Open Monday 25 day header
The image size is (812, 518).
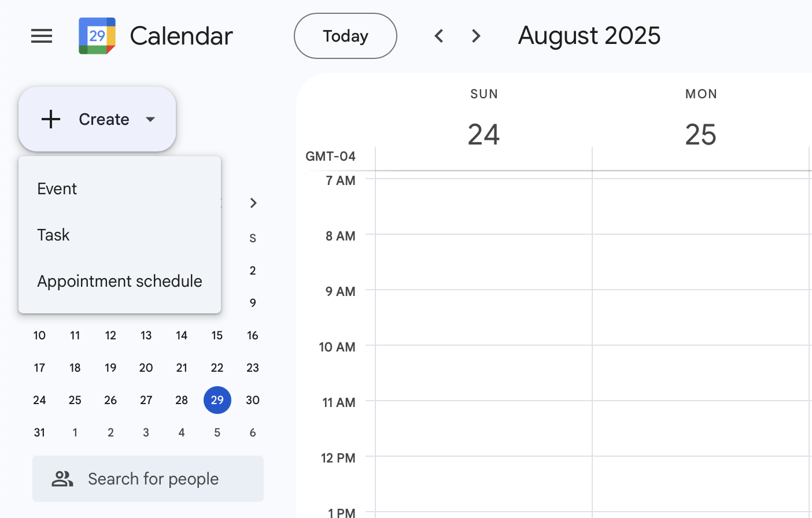[700, 134]
